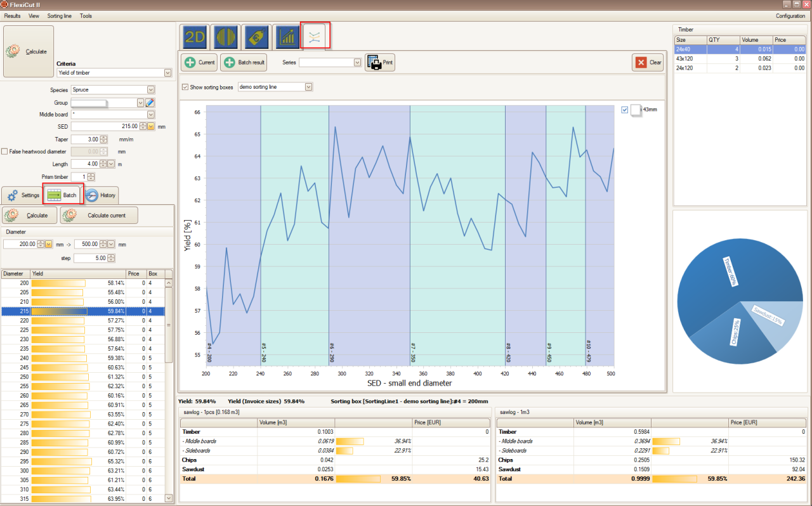
Task: Open the Length dropdown arrow
Action: click(112, 164)
